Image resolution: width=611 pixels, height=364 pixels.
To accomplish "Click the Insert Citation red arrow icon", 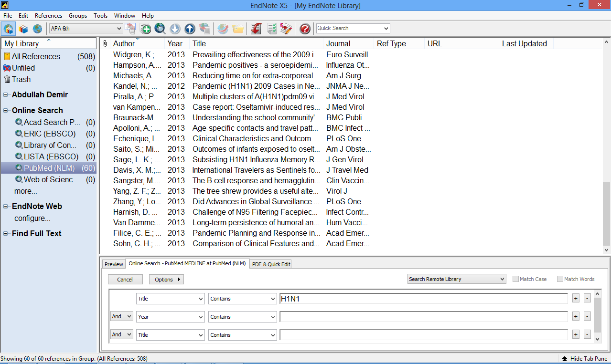I will pyautogui.click(x=256, y=29).
